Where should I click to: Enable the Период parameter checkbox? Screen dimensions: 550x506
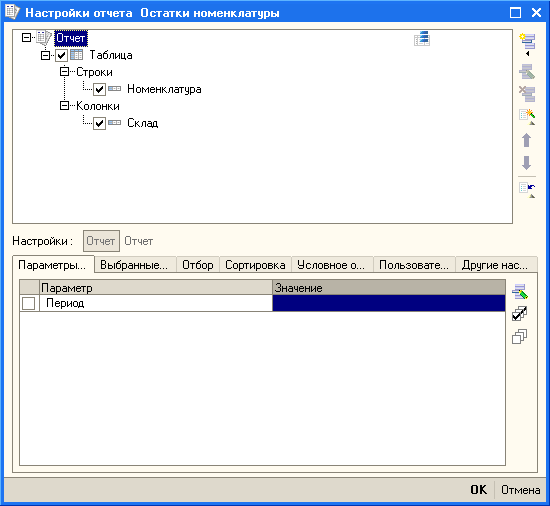coord(28,303)
